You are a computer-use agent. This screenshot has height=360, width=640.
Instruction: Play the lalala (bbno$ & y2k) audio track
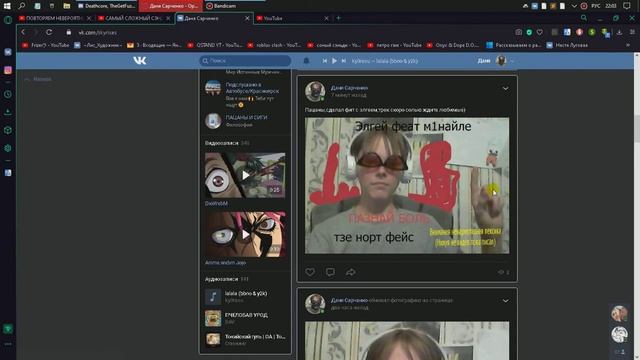click(245, 296)
